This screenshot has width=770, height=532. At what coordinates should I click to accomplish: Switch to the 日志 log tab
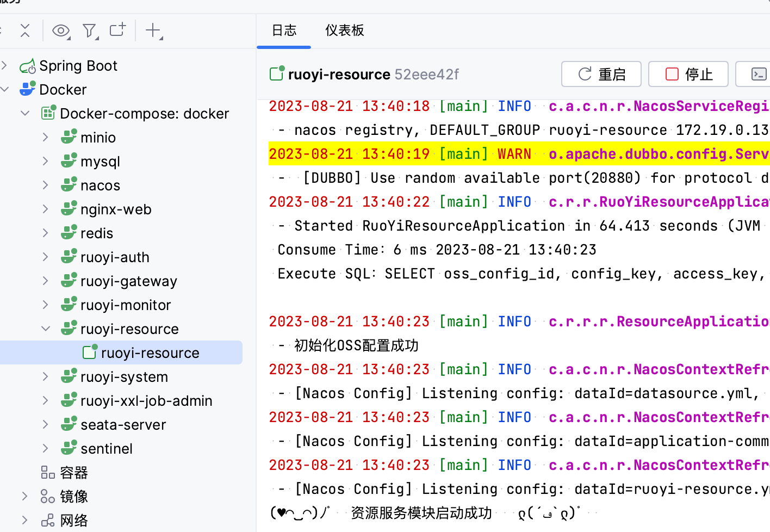tap(284, 30)
